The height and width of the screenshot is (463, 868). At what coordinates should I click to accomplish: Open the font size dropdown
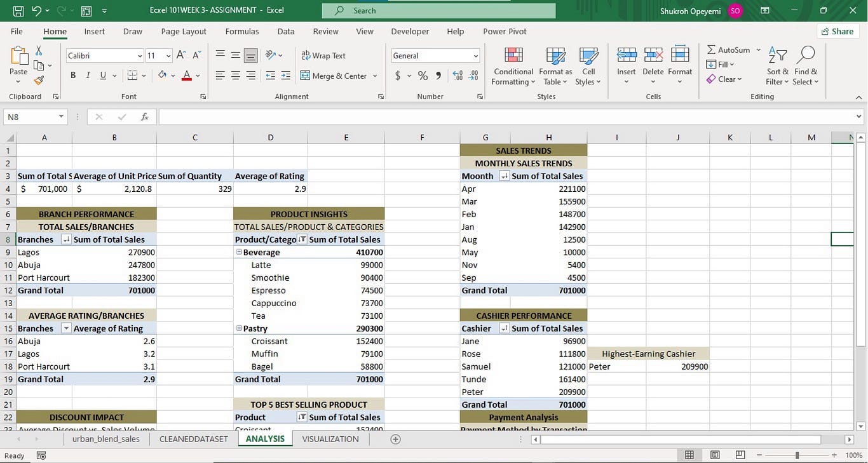pos(168,56)
